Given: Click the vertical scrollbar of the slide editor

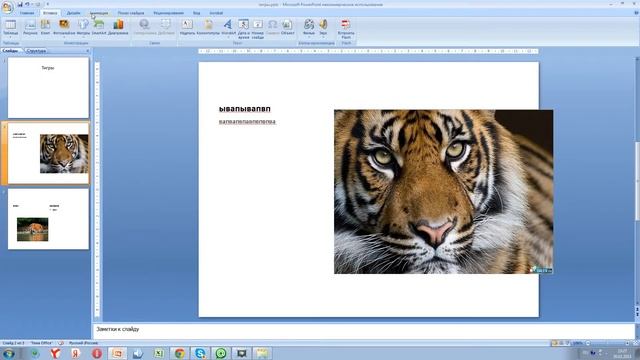Looking at the screenshot, I should [637, 183].
